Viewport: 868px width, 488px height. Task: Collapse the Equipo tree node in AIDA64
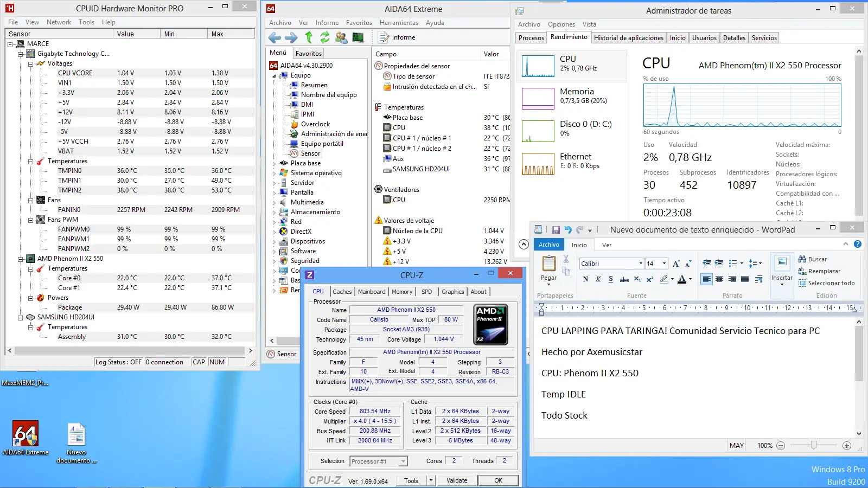pyautogui.click(x=274, y=75)
